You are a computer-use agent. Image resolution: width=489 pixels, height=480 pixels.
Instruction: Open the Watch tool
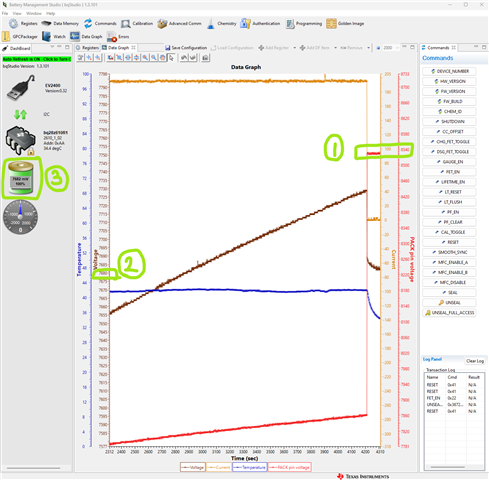54,36
